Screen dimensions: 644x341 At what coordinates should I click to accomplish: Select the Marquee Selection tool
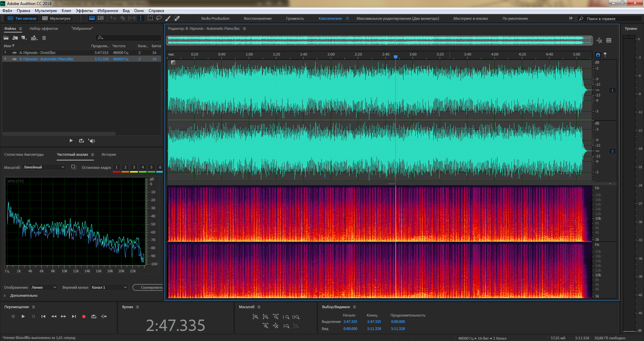point(150,18)
